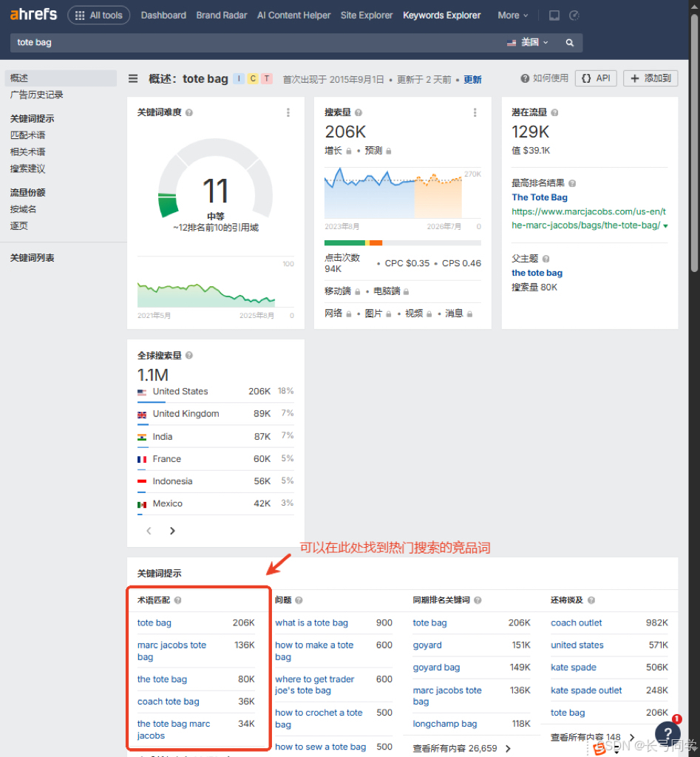This screenshot has height=757, width=700.
Task: Open the help icon next to 潜在流量
Action: (x=554, y=112)
